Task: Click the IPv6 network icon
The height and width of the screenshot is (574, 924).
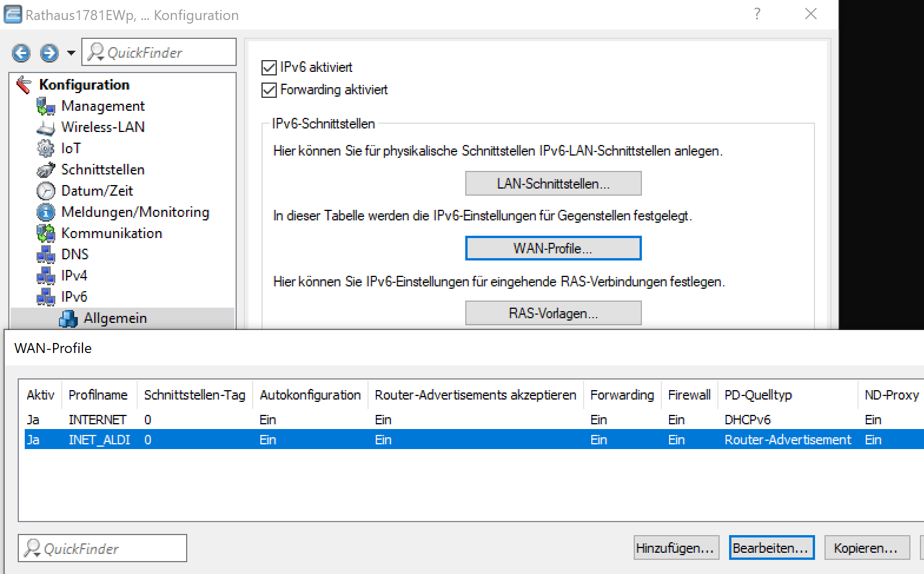Action: (46, 297)
